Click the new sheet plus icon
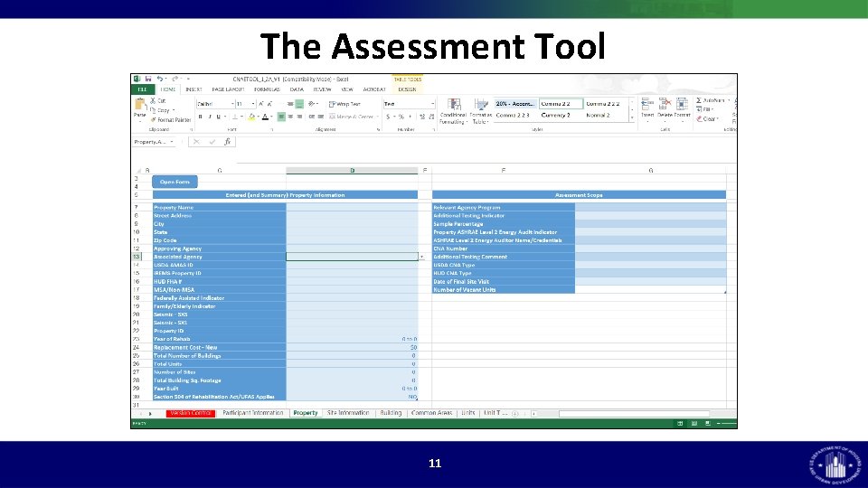The image size is (868, 488). coord(514,413)
